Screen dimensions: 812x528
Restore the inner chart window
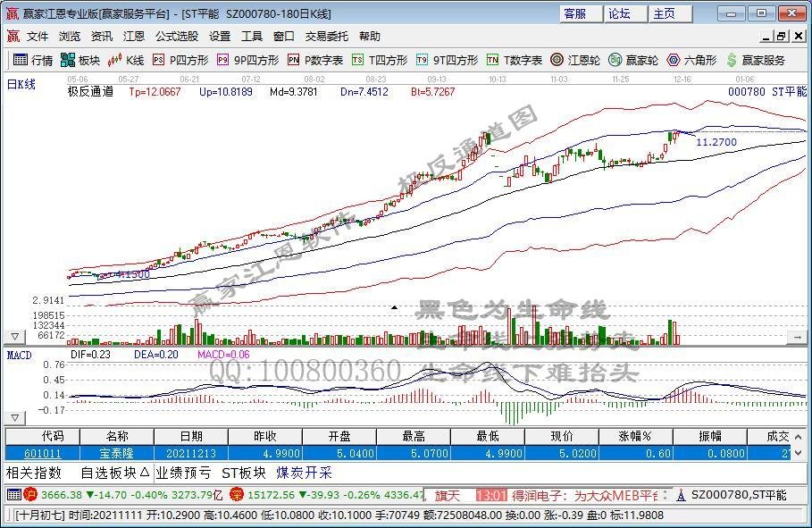point(782,37)
